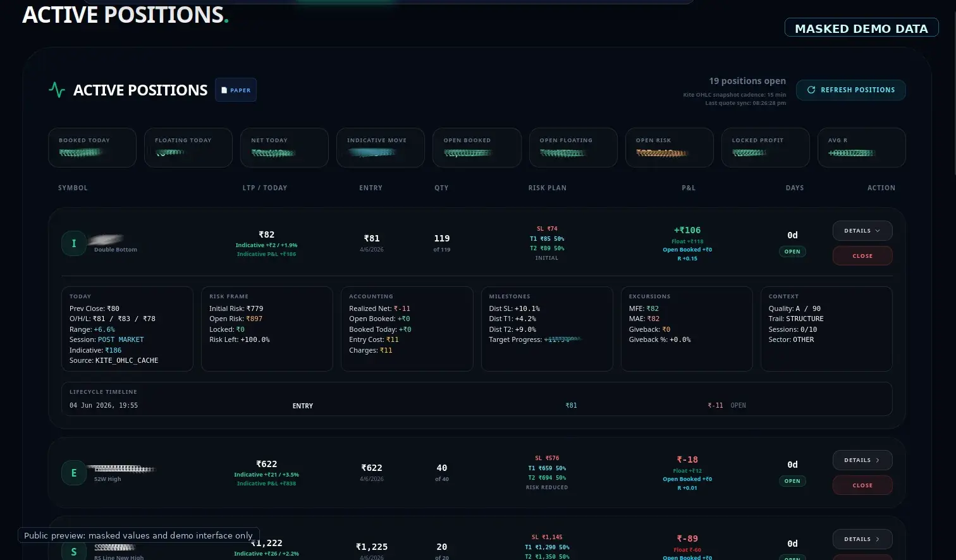Screen dimensions: 956x560
Task: Click the ACTION column header
Action: click(x=881, y=188)
